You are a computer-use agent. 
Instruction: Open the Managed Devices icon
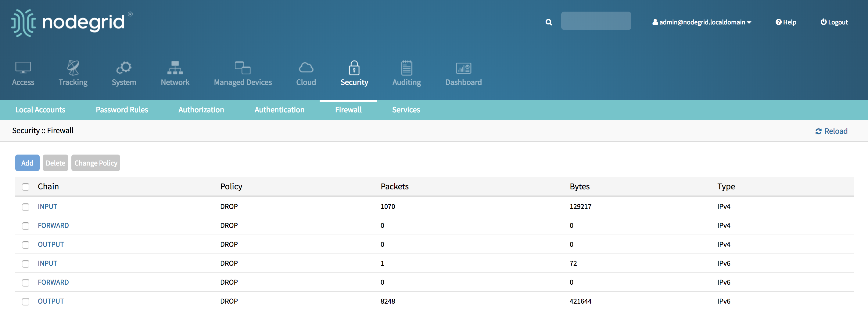(x=242, y=68)
